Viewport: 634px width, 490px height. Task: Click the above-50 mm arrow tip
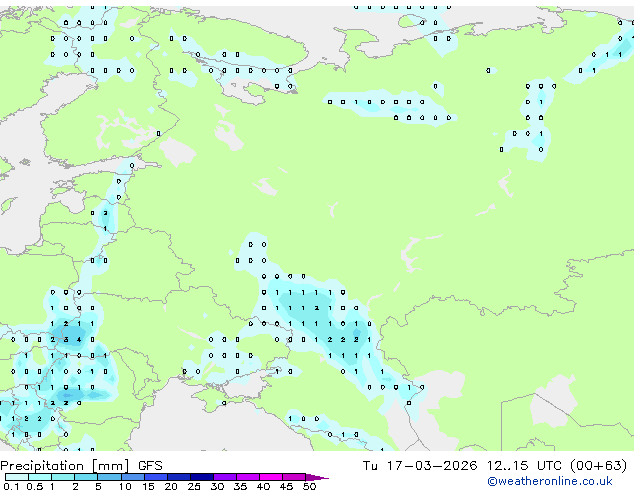click(317, 477)
